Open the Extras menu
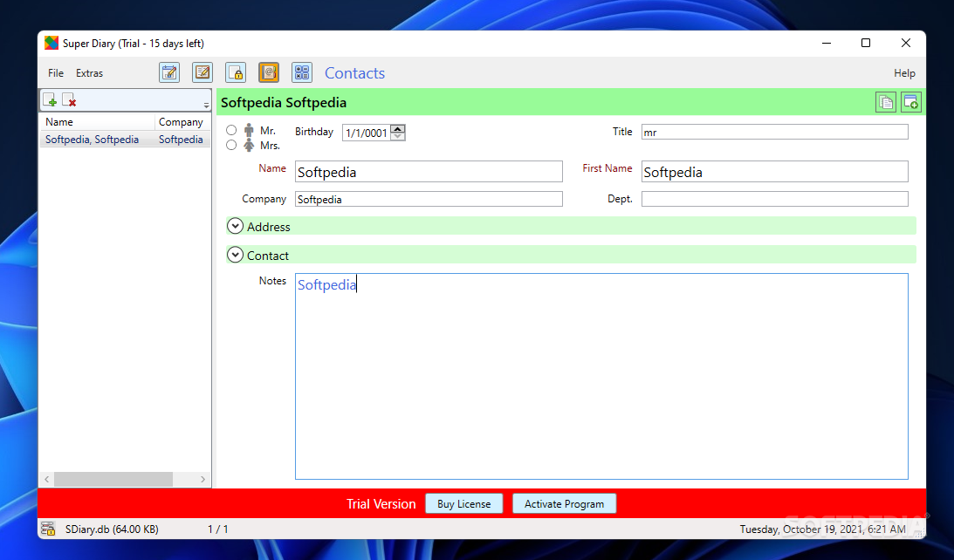Screen dimensions: 954x560 pyautogui.click(x=89, y=73)
